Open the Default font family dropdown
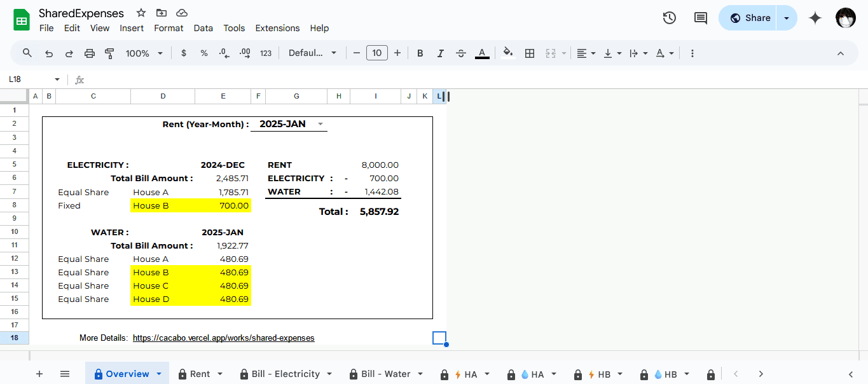Image resolution: width=868 pixels, height=384 pixels. click(312, 53)
